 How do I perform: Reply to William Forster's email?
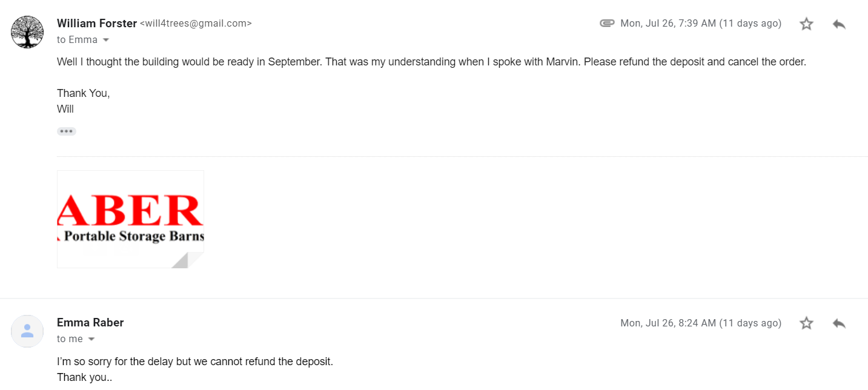839,24
